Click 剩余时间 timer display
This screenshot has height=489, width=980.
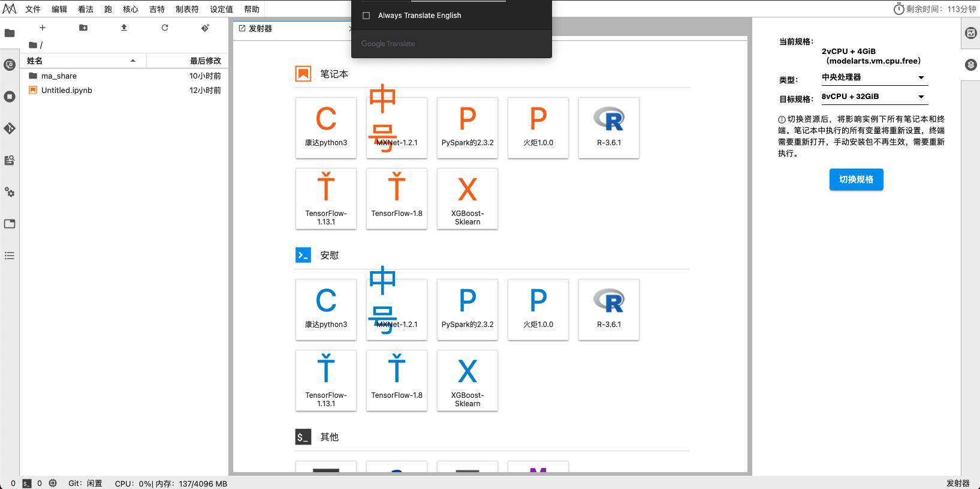click(x=934, y=9)
